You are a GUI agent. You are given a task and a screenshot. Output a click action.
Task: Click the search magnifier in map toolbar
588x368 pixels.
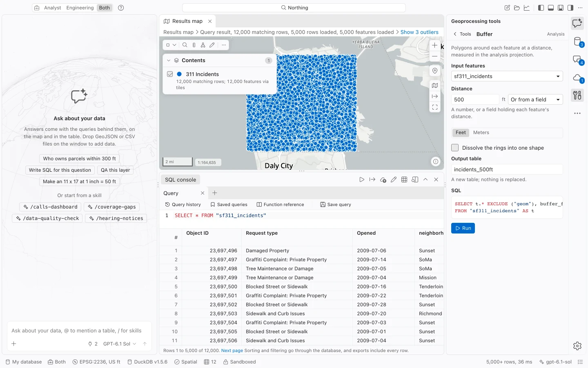[x=185, y=45]
